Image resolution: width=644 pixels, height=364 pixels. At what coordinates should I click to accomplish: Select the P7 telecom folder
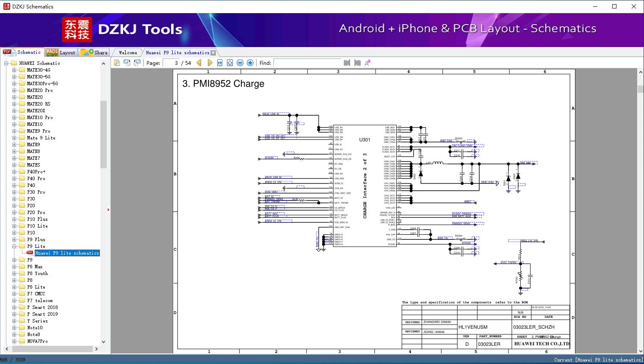click(40, 300)
